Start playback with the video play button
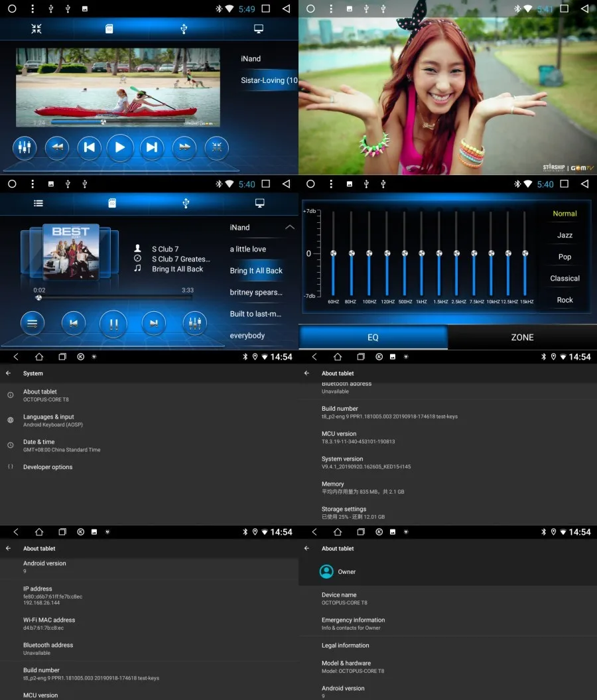This screenshot has height=700, width=597. [120, 147]
